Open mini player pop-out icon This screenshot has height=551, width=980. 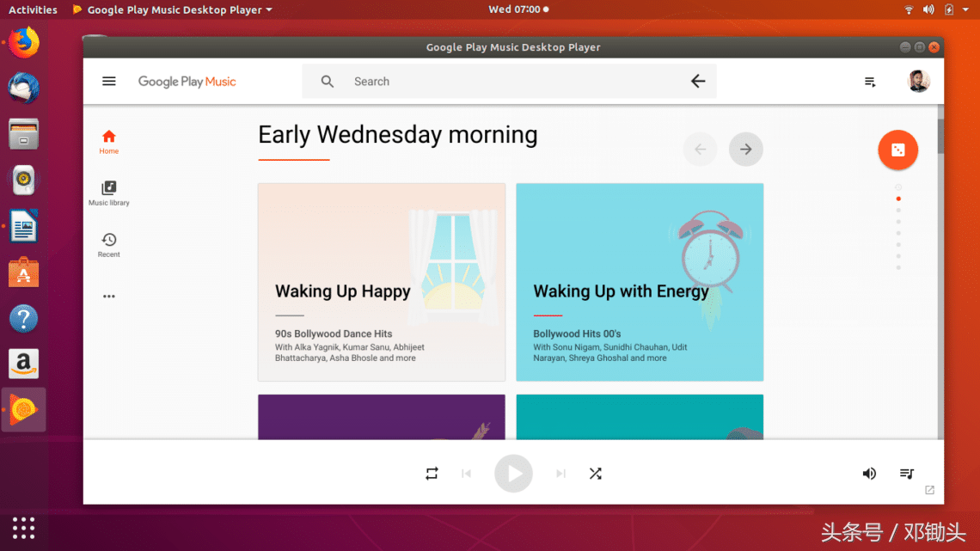[929, 490]
